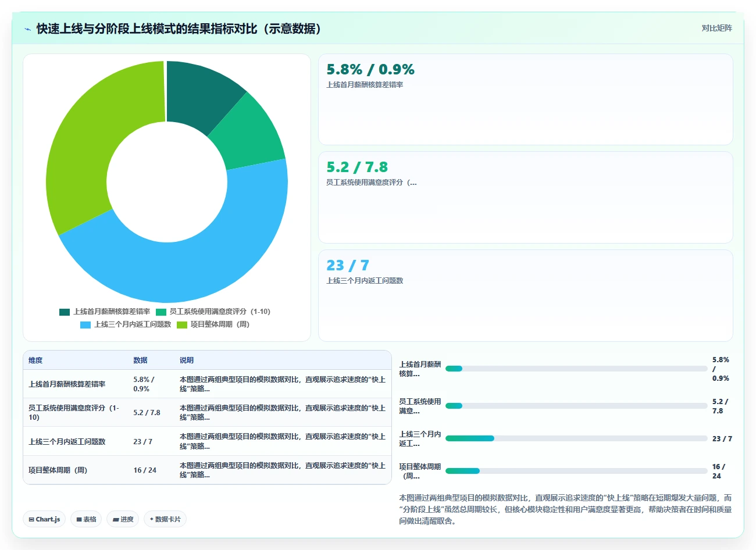Open the 23 / 7 rework issues card
This screenshot has width=756, height=550.
(x=526, y=295)
